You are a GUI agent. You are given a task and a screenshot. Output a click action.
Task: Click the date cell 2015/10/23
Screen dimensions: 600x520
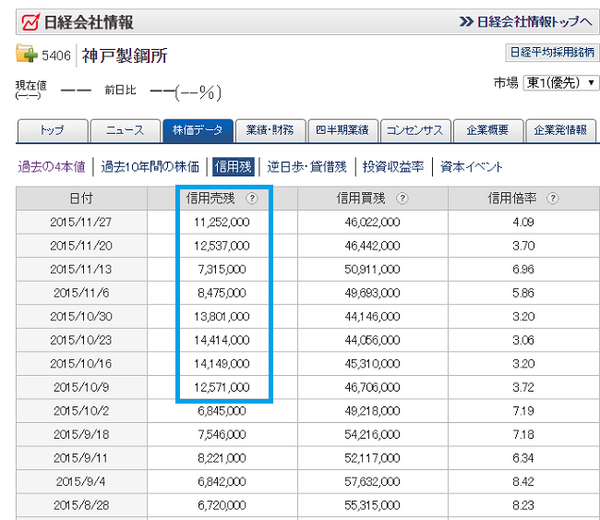coord(81,340)
